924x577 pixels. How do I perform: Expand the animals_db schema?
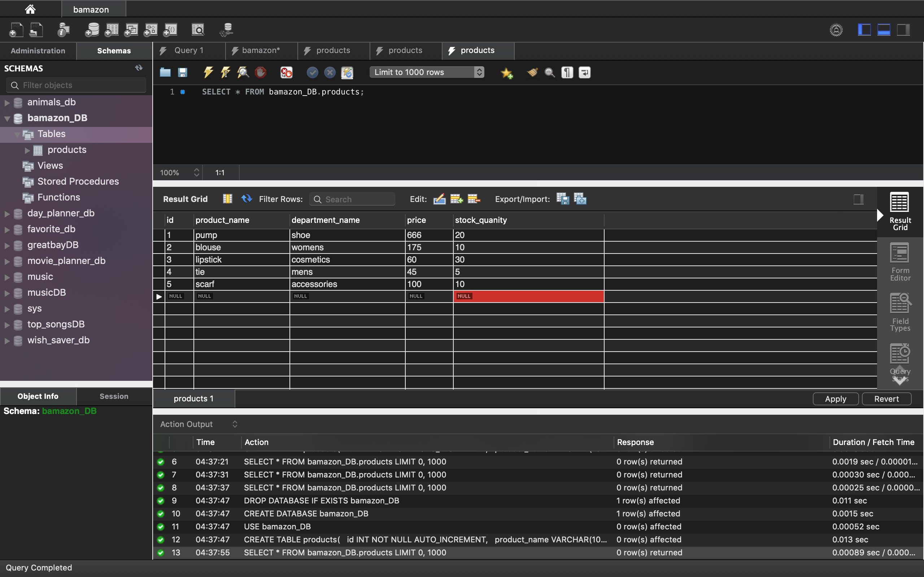(7, 102)
